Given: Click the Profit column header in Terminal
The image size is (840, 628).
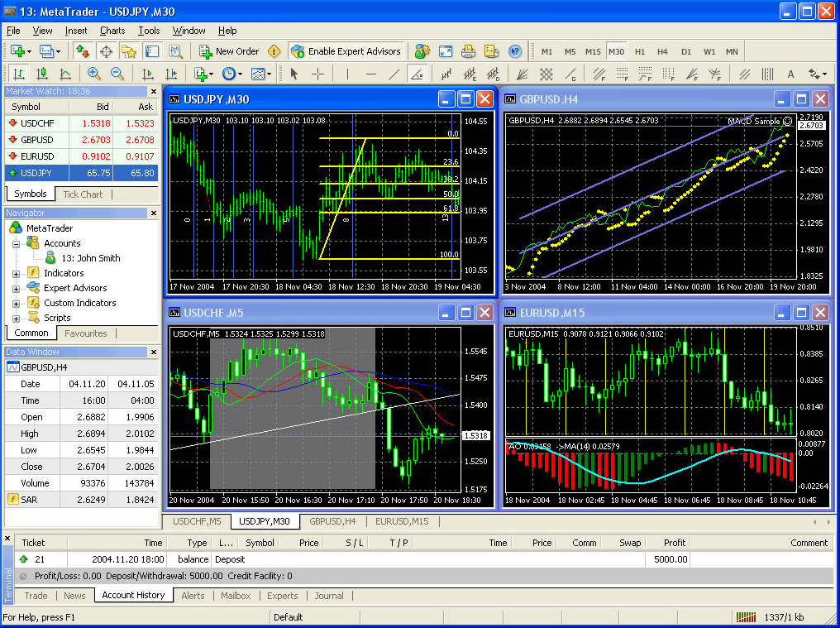Looking at the screenshot, I should click(675, 543).
